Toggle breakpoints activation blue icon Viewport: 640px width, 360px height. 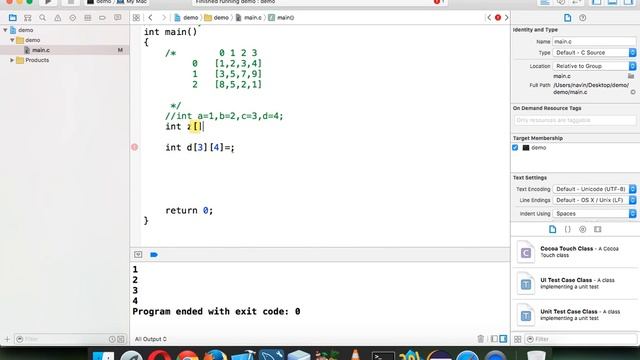tap(154, 255)
